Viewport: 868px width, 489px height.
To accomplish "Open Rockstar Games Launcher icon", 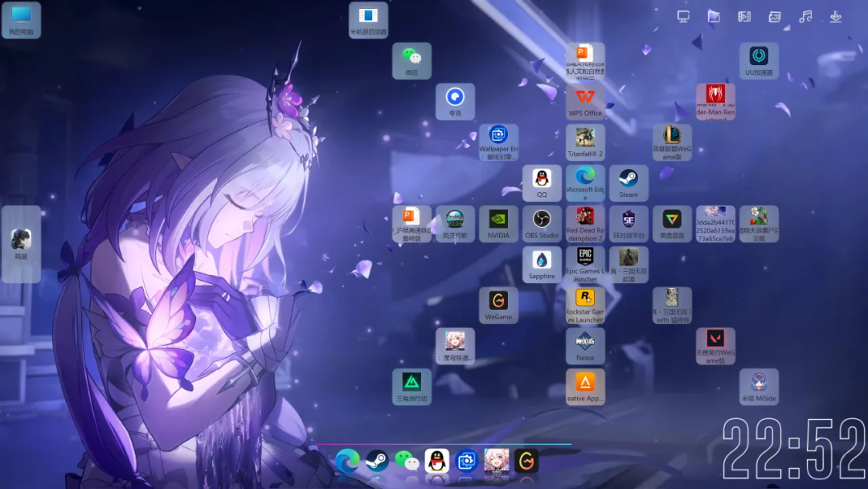I will tap(585, 303).
